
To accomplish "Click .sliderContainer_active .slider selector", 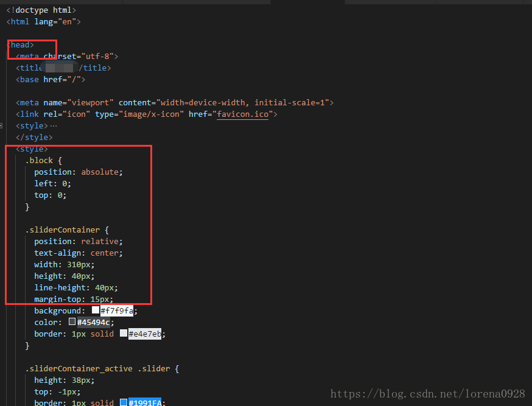I will pos(98,369).
